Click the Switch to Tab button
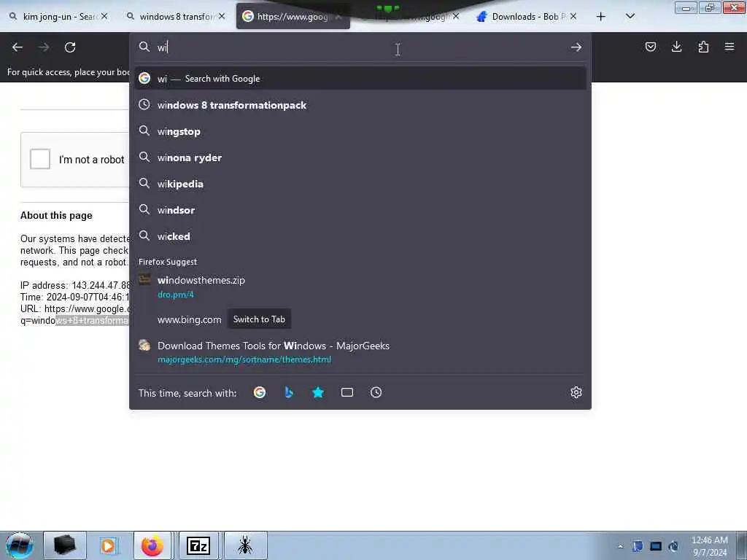Image resolution: width=747 pixels, height=560 pixels. point(259,319)
